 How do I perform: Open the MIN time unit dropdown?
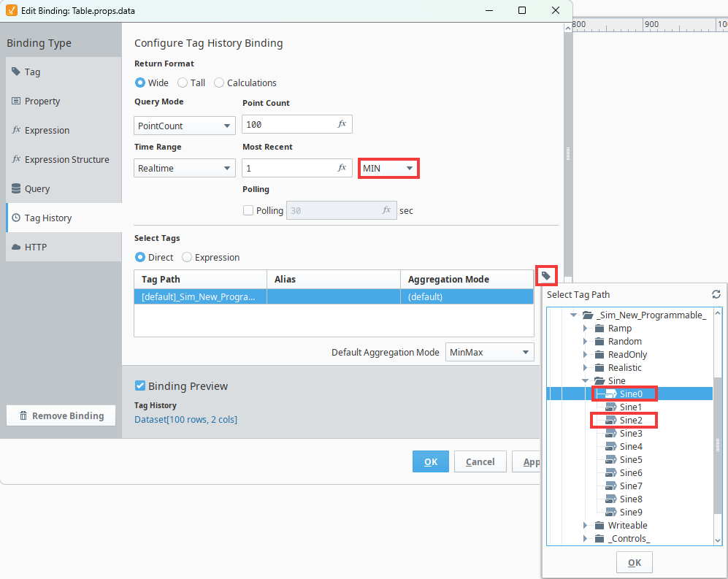point(389,168)
